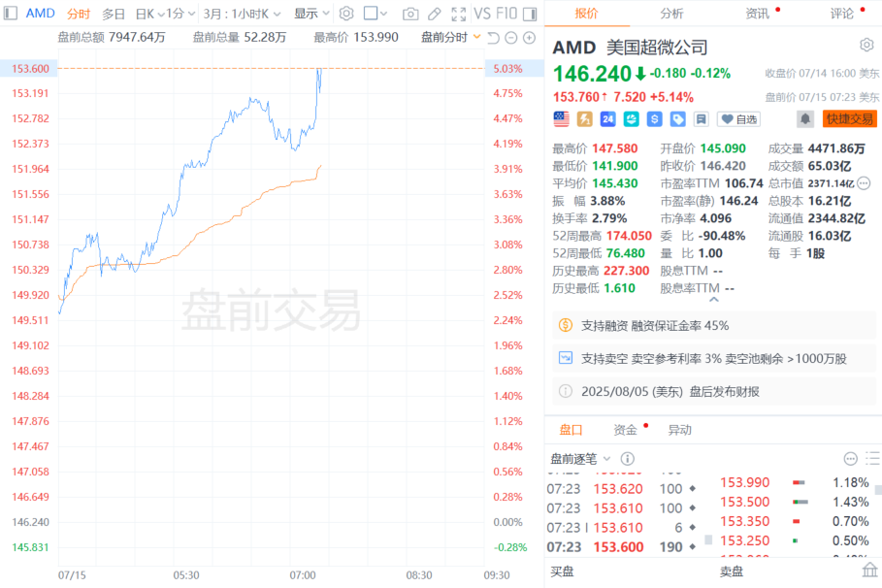Click the pre-market price 153.760

pos(576,97)
